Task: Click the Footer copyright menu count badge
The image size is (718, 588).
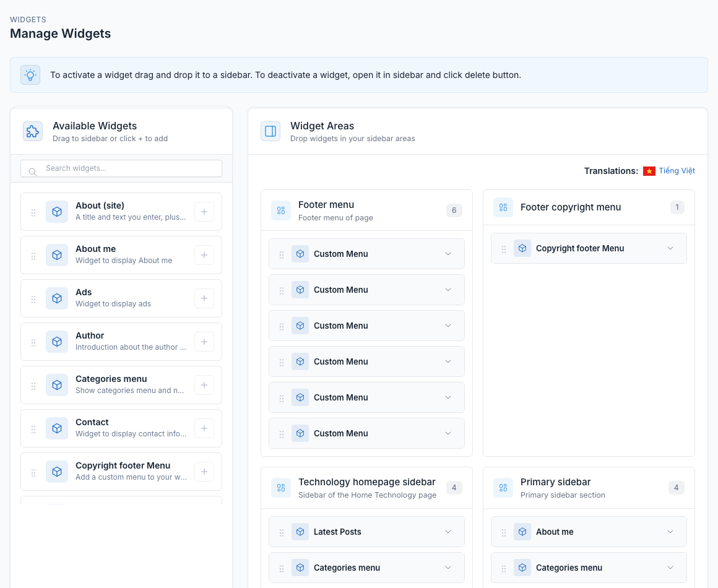Action: click(x=677, y=207)
